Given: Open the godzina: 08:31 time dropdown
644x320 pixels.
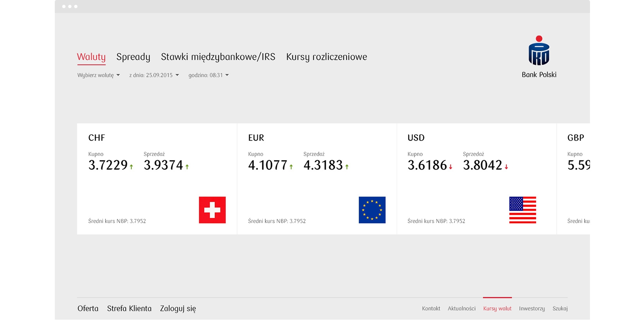Looking at the screenshot, I should [x=209, y=75].
